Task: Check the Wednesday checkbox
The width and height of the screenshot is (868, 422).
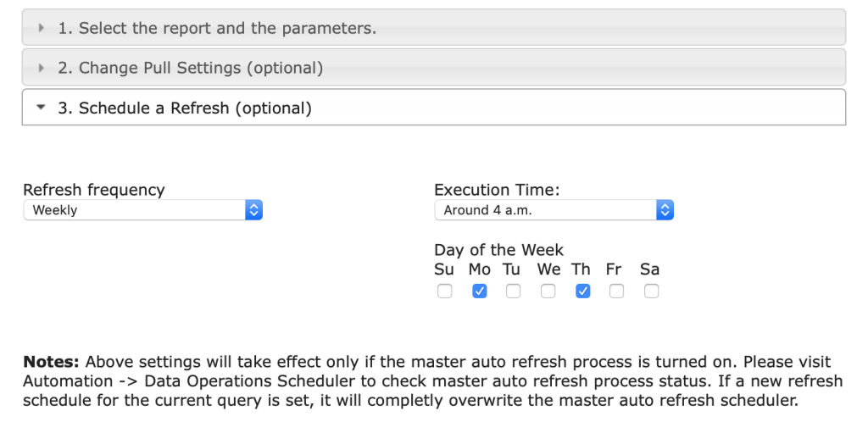Action: coord(548,292)
